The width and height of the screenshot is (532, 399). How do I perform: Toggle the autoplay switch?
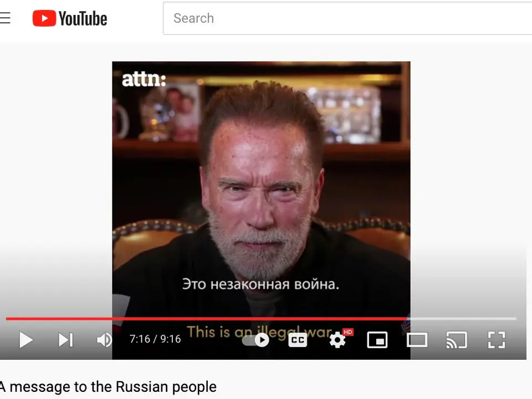256,340
